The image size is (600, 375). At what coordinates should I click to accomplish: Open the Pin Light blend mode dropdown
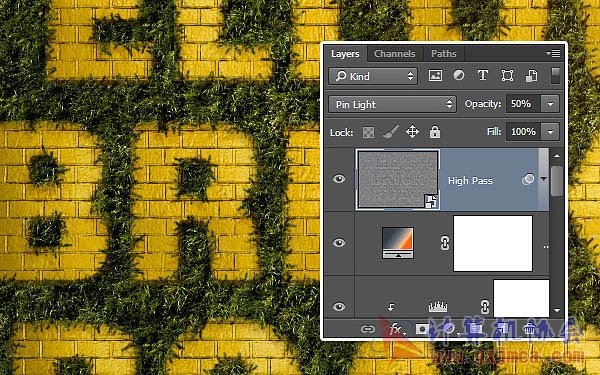(x=393, y=104)
